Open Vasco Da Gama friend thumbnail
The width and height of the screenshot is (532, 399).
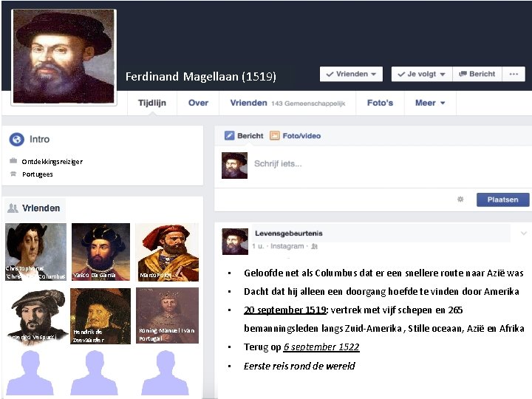coord(100,252)
